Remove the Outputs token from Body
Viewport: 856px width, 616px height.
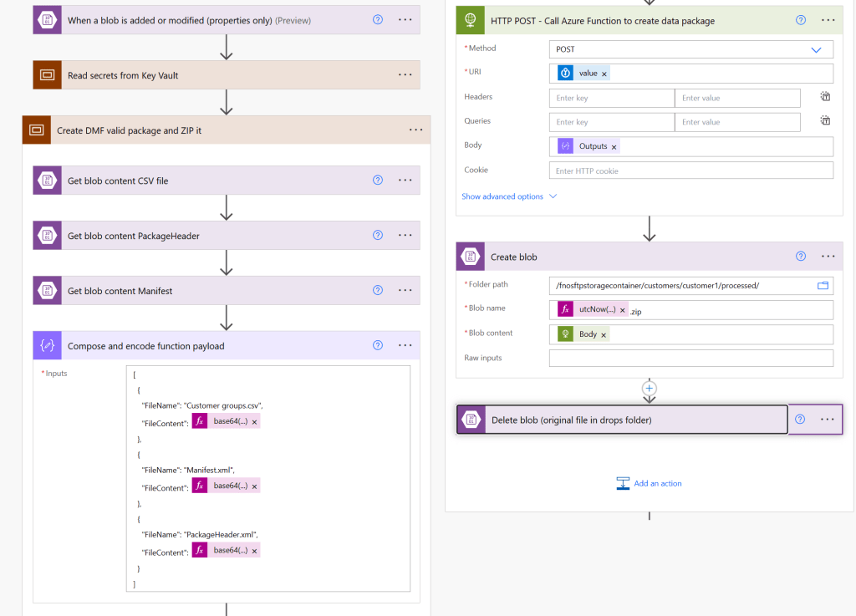(x=614, y=147)
